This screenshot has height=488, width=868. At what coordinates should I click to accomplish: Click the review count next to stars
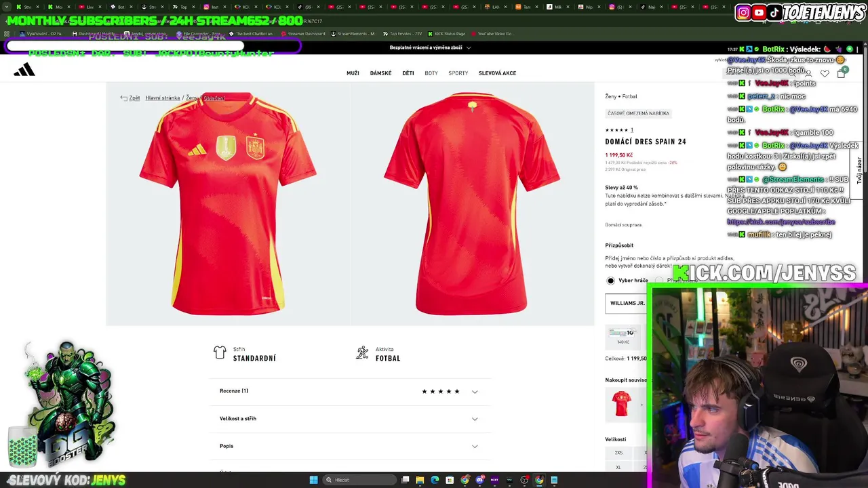[x=631, y=130]
